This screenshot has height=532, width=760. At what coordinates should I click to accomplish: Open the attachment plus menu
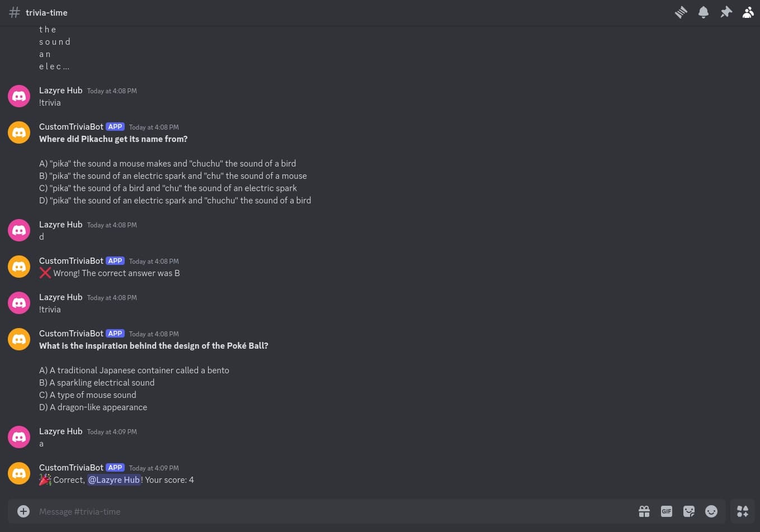pos(23,511)
